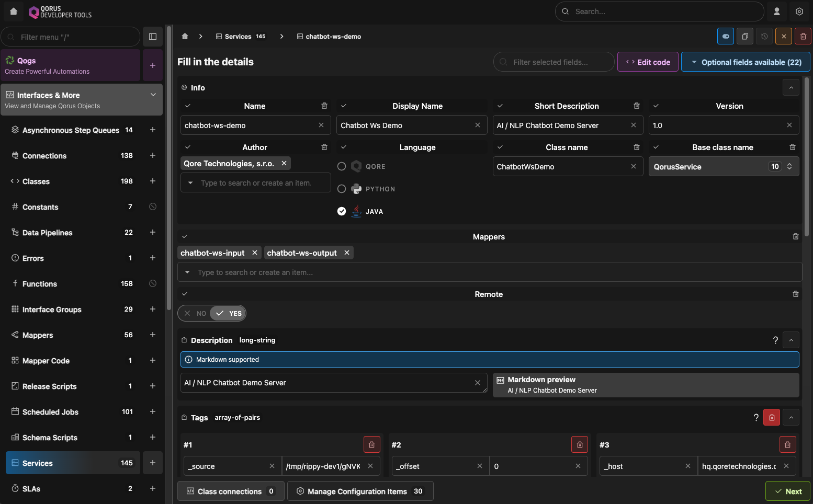Viewport: 813px width, 504px height.
Task: Add a new Connection with plus icon
Action: pos(153,156)
